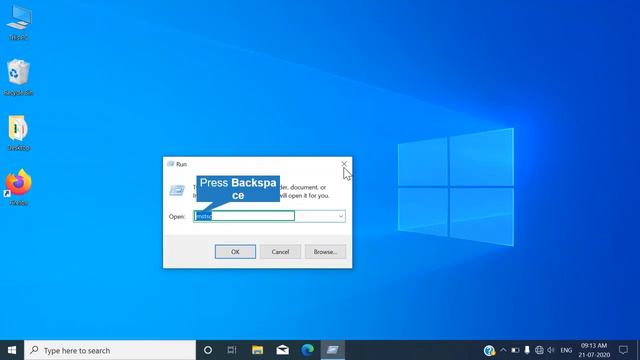This screenshot has width=640, height=360.
Task: Click the ENG language indicator
Action: pyautogui.click(x=566, y=350)
